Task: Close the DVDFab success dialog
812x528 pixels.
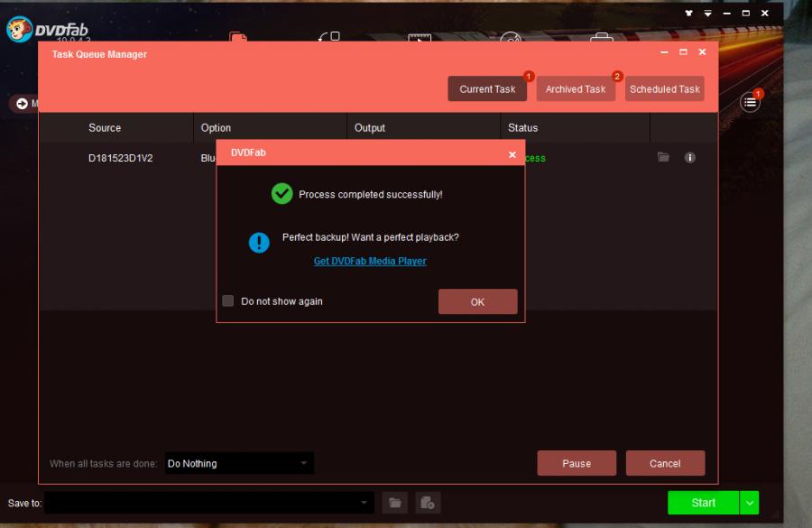Action: tap(512, 154)
